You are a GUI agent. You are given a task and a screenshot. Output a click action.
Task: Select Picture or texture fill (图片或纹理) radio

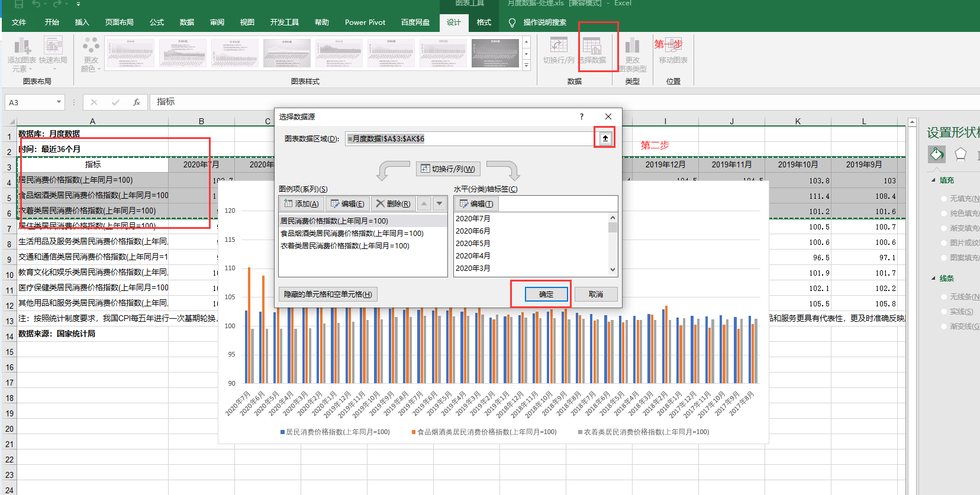(944, 243)
